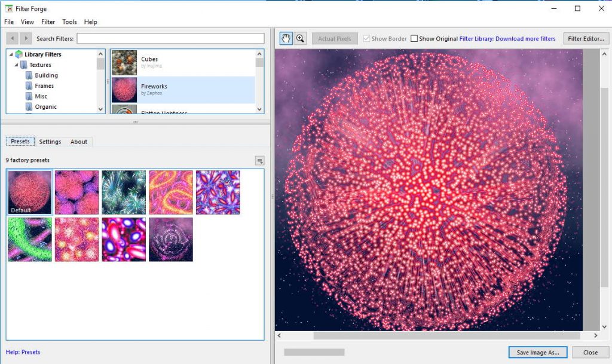Screen dimensions: 612x364
Task: Click the filter list scroll up arrow
Action: 259,54
